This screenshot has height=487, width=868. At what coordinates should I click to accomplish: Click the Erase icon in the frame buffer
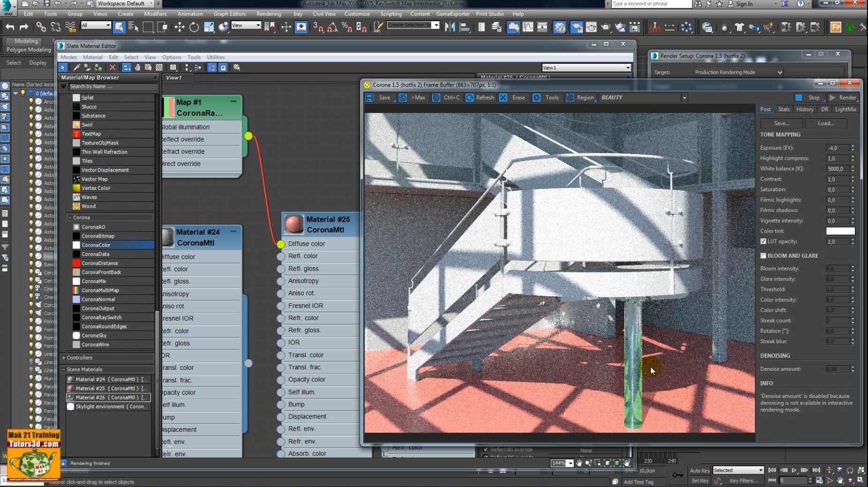coord(503,97)
